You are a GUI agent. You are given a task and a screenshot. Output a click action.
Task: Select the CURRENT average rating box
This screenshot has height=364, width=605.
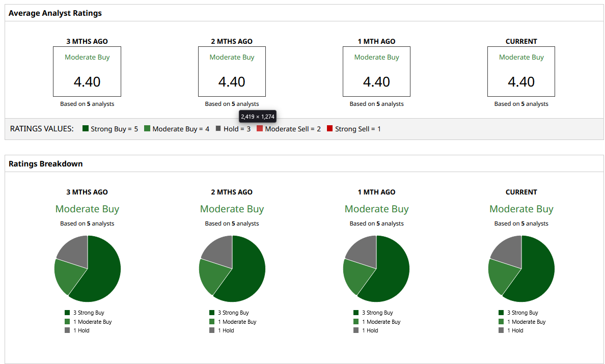(521, 72)
